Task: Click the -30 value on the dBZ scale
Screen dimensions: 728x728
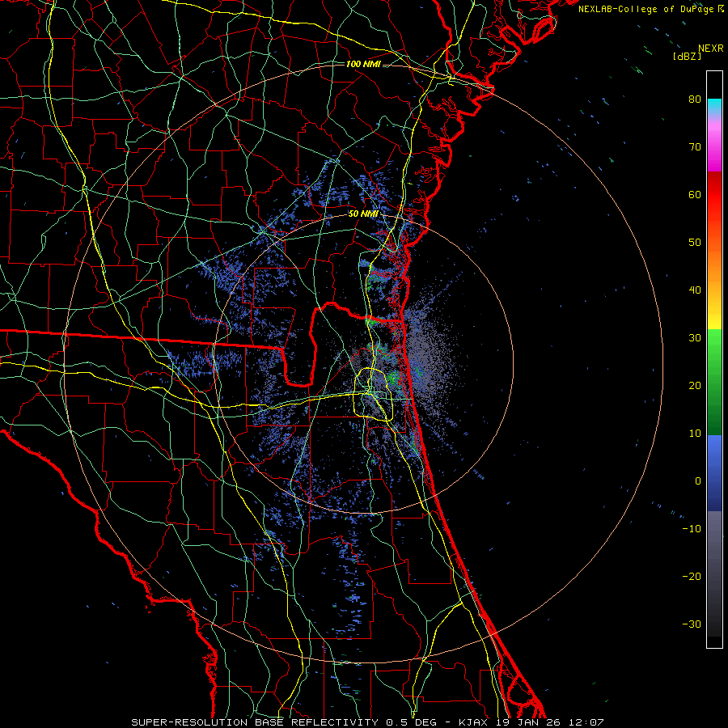Action: click(x=692, y=624)
